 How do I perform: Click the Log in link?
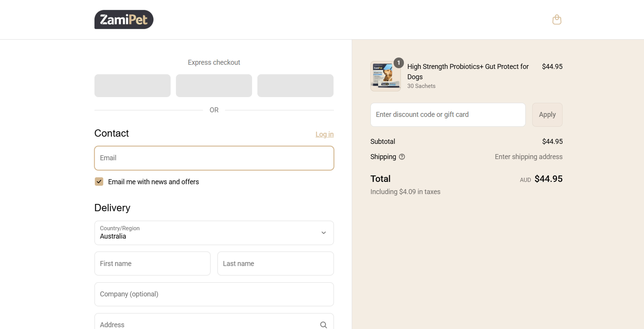(324, 134)
